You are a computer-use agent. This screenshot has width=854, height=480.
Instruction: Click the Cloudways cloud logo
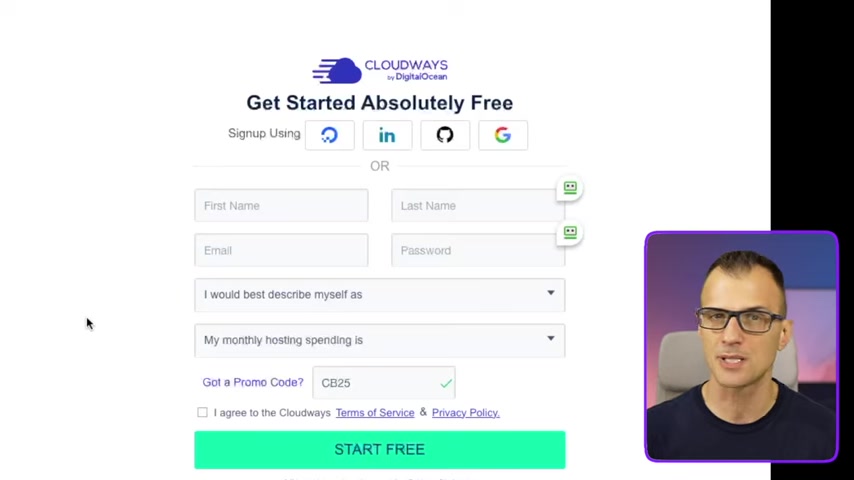[x=337, y=71]
